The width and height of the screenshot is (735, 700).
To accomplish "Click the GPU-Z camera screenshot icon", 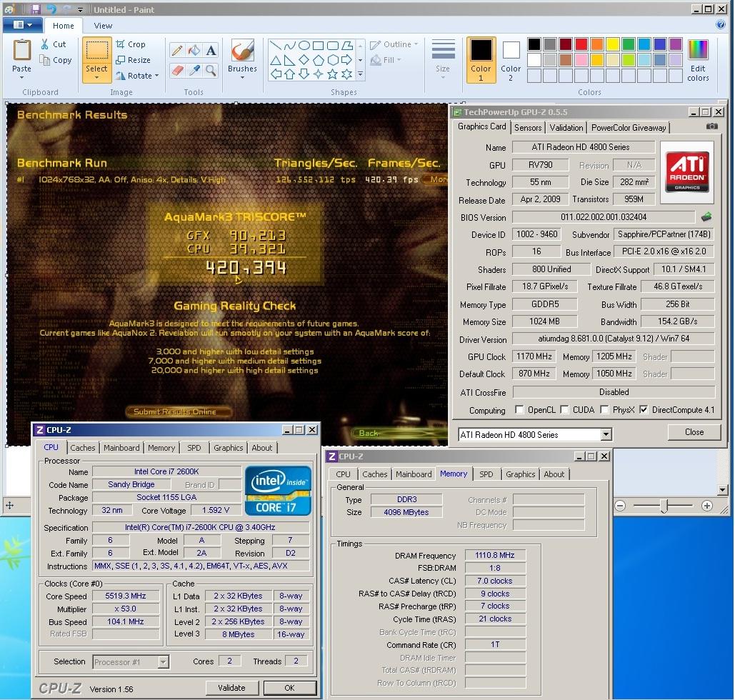I will [x=711, y=126].
